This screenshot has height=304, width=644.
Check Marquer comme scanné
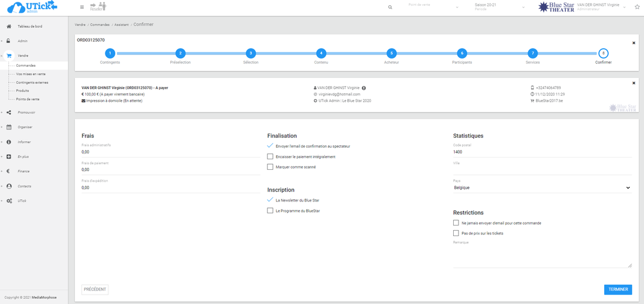[270, 167]
